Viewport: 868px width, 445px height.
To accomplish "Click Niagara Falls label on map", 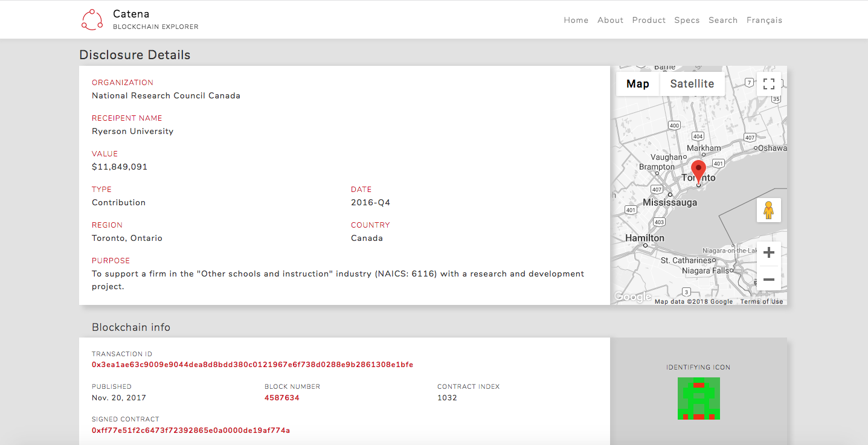I will point(706,271).
